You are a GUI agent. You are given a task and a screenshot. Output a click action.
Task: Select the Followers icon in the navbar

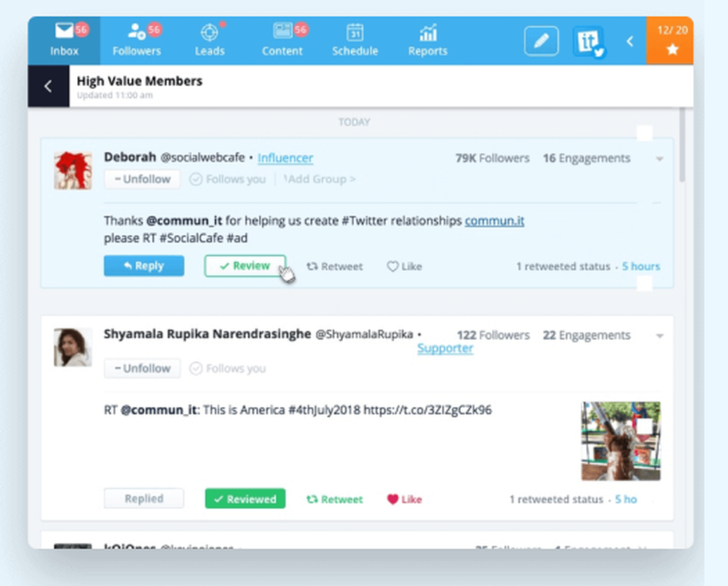[137, 31]
